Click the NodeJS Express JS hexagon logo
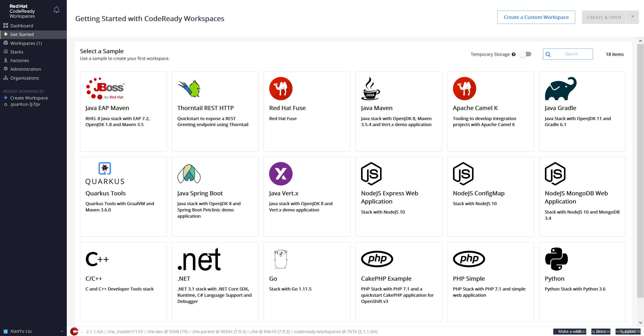Viewport: 644px width, 336px height. point(371,174)
